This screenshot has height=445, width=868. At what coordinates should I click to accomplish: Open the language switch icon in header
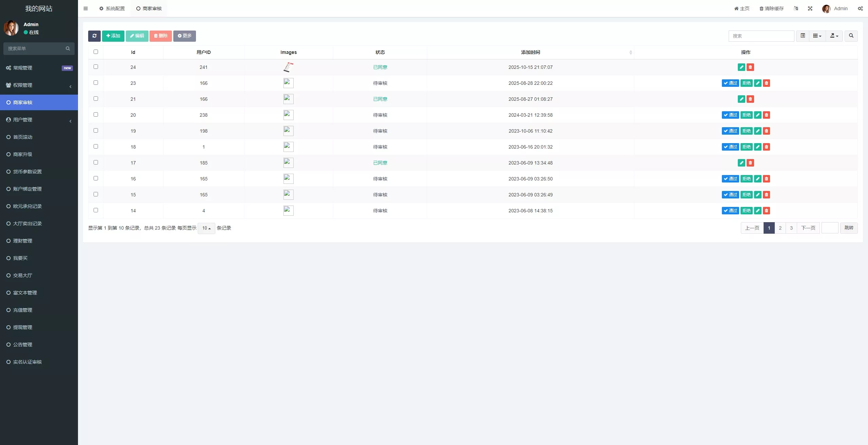point(796,8)
